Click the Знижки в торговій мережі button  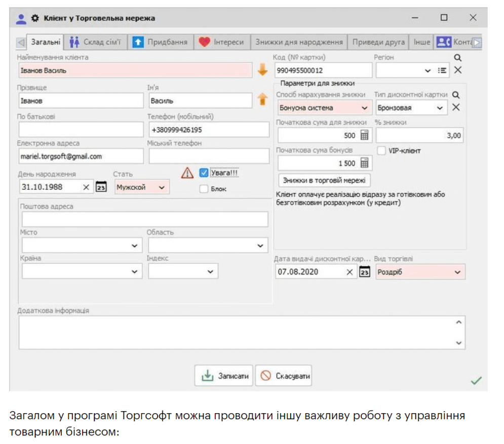[x=324, y=180]
